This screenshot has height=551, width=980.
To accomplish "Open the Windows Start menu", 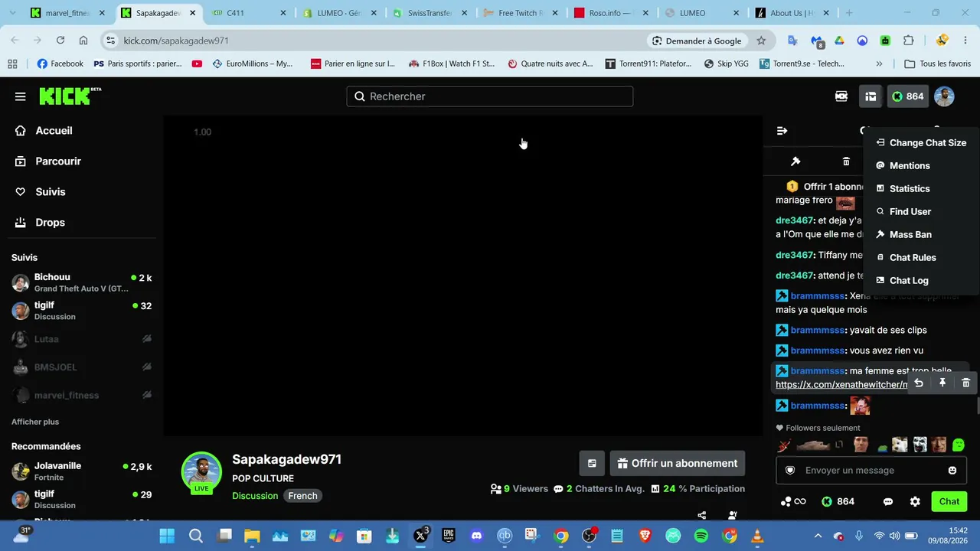I will [x=167, y=536].
